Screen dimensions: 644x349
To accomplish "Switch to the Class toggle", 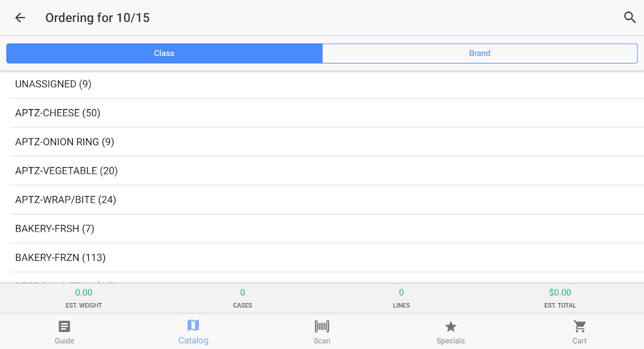I will (x=164, y=53).
